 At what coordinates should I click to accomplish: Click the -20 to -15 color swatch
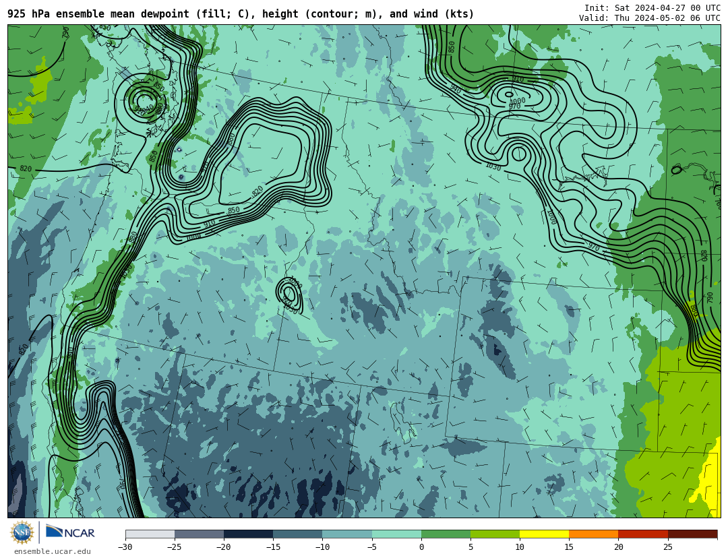[248, 534]
